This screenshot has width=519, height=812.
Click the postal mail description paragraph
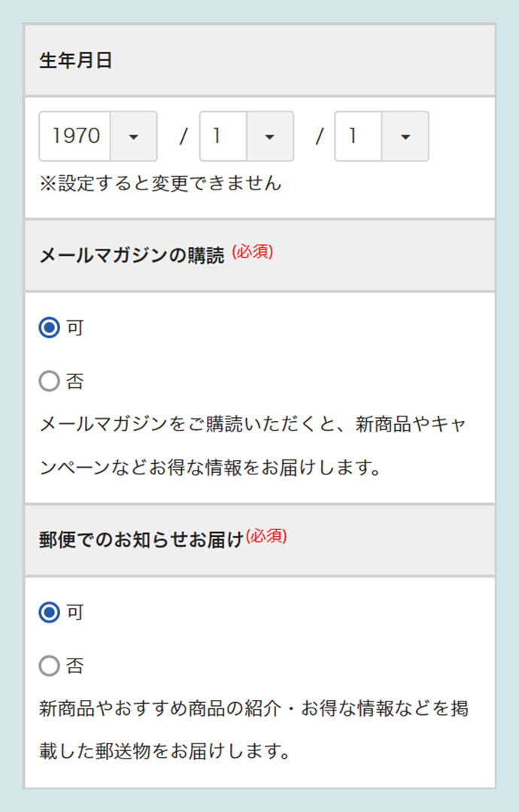point(253,730)
